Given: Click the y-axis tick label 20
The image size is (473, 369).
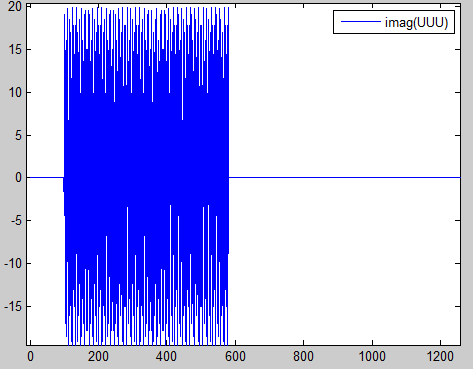Looking at the screenshot, I should coord(15,6).
